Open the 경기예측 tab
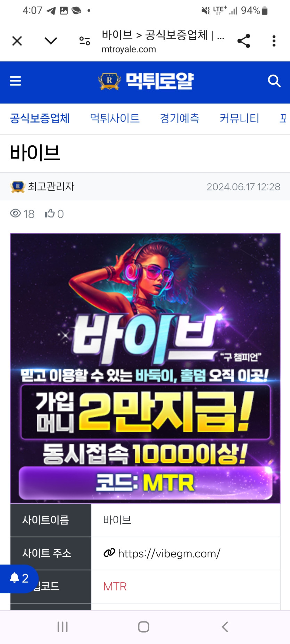 point(180,118)
